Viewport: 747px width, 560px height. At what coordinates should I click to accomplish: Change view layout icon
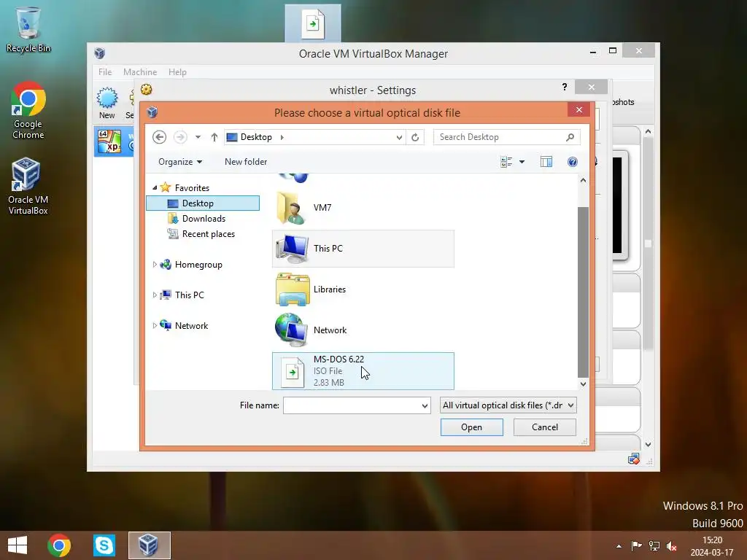pos(506,162)
